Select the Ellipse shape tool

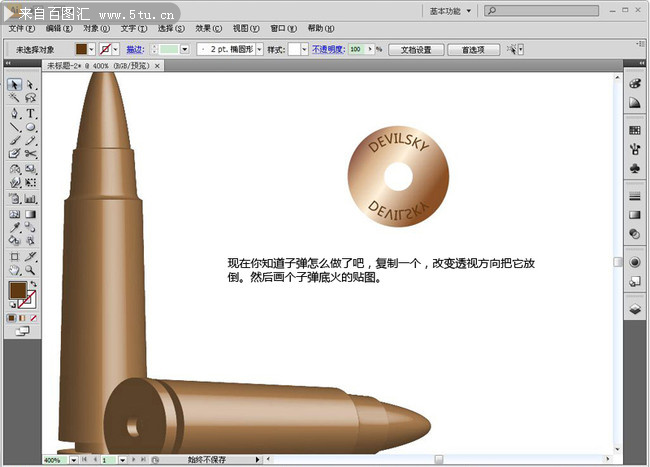tap(31, 127)
